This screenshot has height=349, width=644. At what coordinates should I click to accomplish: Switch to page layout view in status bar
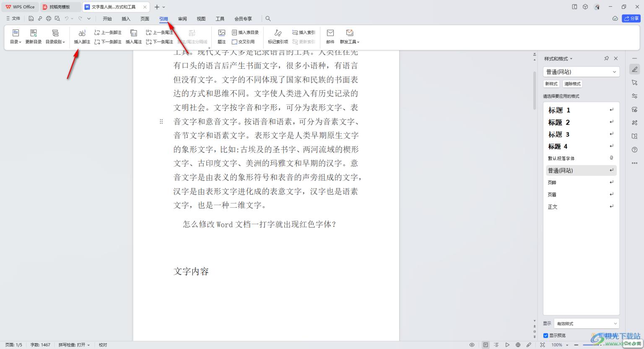click(x=486, y=345)
